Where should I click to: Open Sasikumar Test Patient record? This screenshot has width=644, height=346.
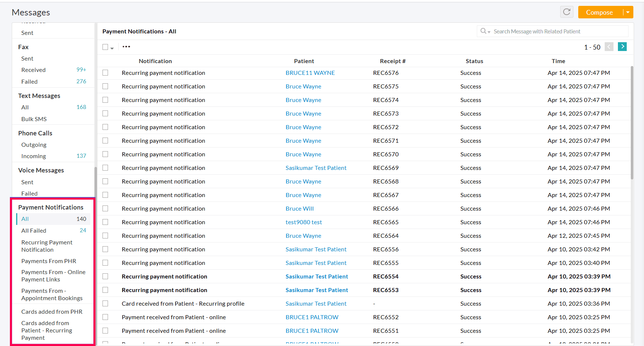tap(316, 168)
